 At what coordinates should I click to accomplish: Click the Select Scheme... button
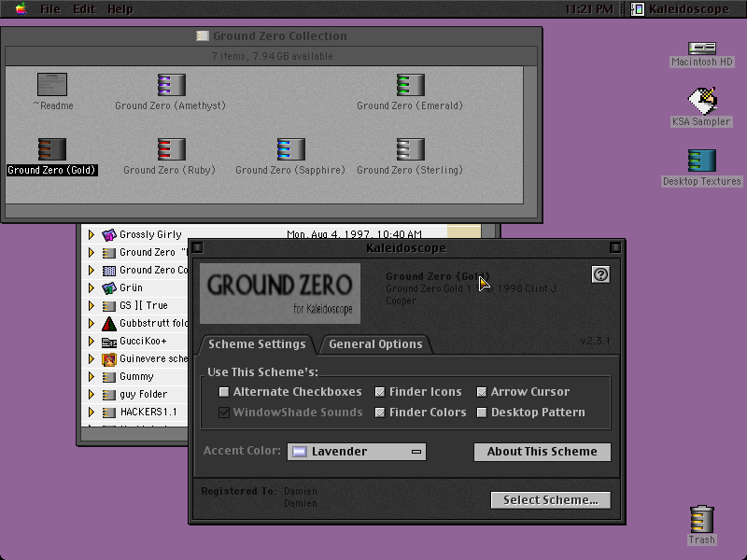pyautogui.click(x=551, y=500)
